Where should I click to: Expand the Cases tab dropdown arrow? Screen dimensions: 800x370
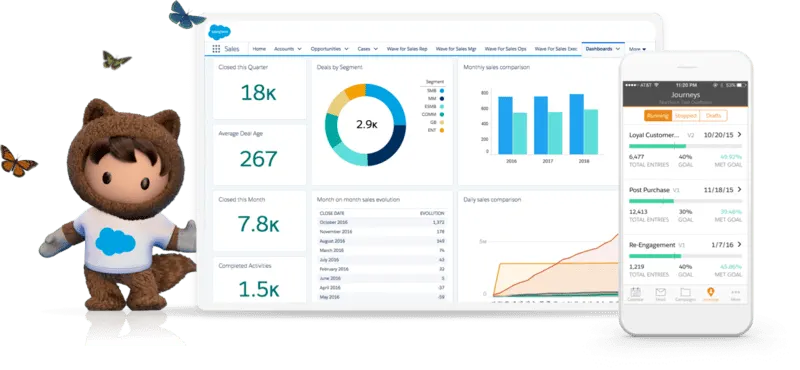[x=376, y=49]
